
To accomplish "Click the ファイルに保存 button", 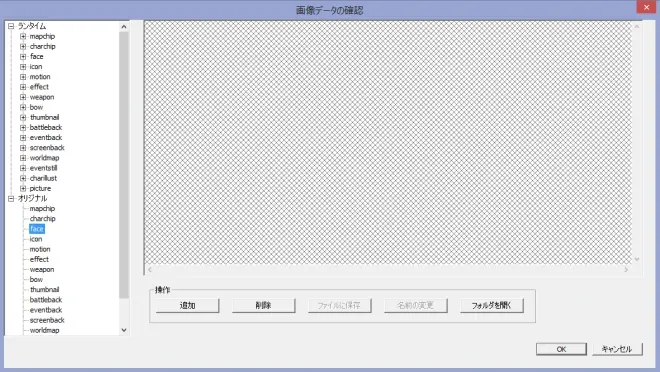I will (x=339, y=306).
